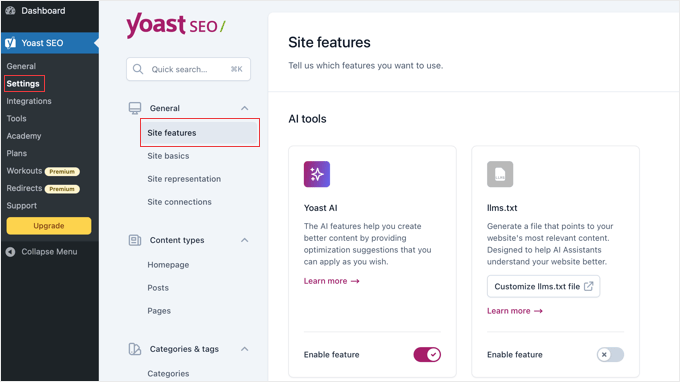Open Posts under Content types
Image resolution: width=680 pixels, height=382 pixels.
click(158, 287)
